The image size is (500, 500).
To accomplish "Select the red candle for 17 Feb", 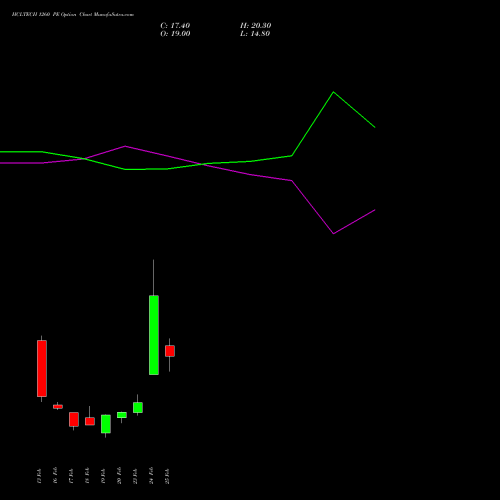I will click(x=74, y=419).
